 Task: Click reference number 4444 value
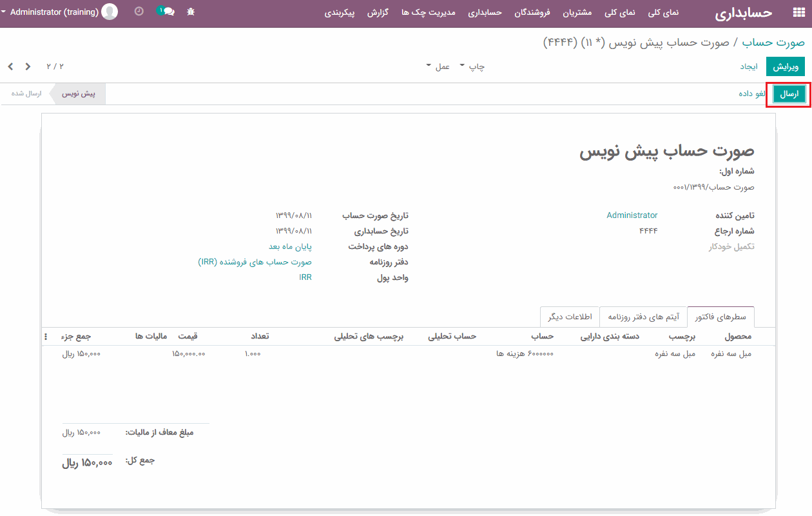[648, 231]
